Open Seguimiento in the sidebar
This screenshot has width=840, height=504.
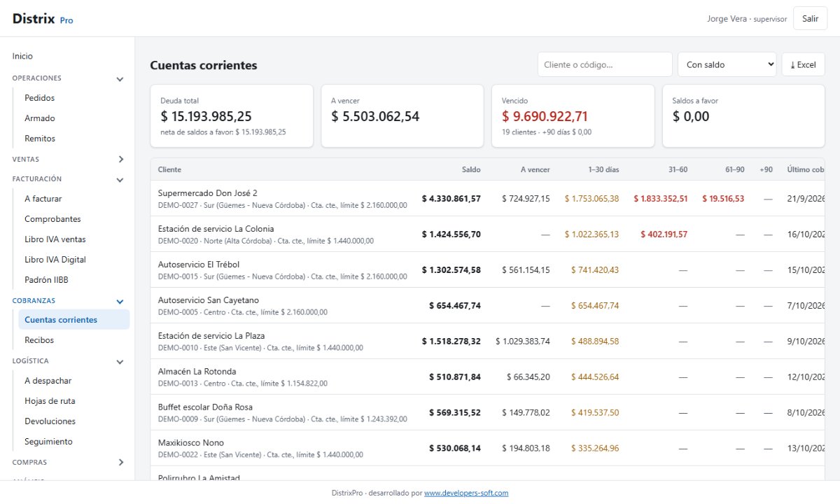click(73, 442)
